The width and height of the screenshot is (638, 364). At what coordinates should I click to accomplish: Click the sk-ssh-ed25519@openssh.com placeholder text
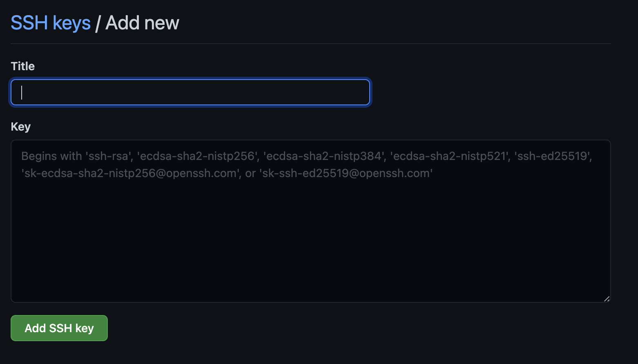coord(346,173)
